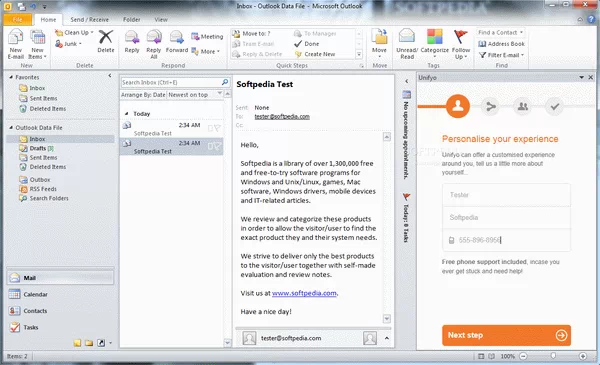
Task: Open the New Items button
Action: tap(38, 44)
